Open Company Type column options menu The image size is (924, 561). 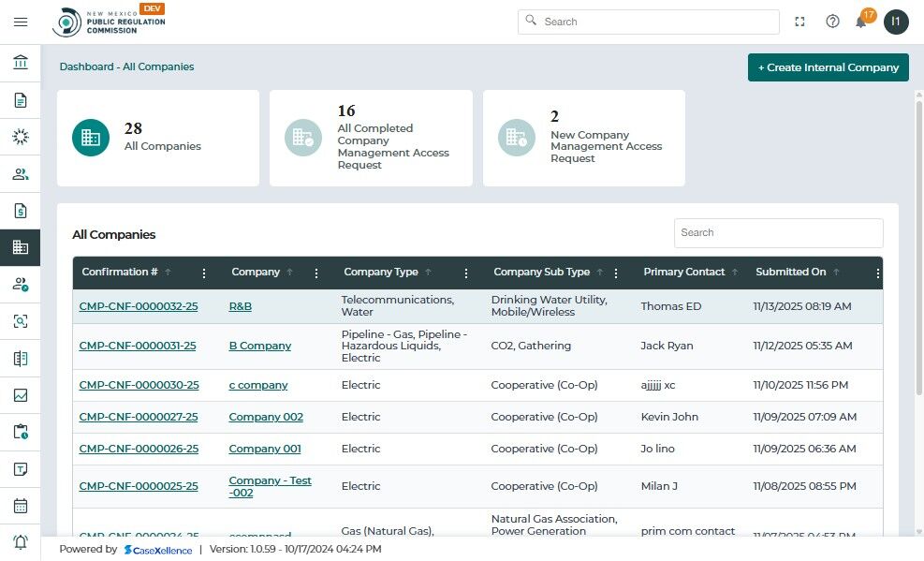(466, 273)
